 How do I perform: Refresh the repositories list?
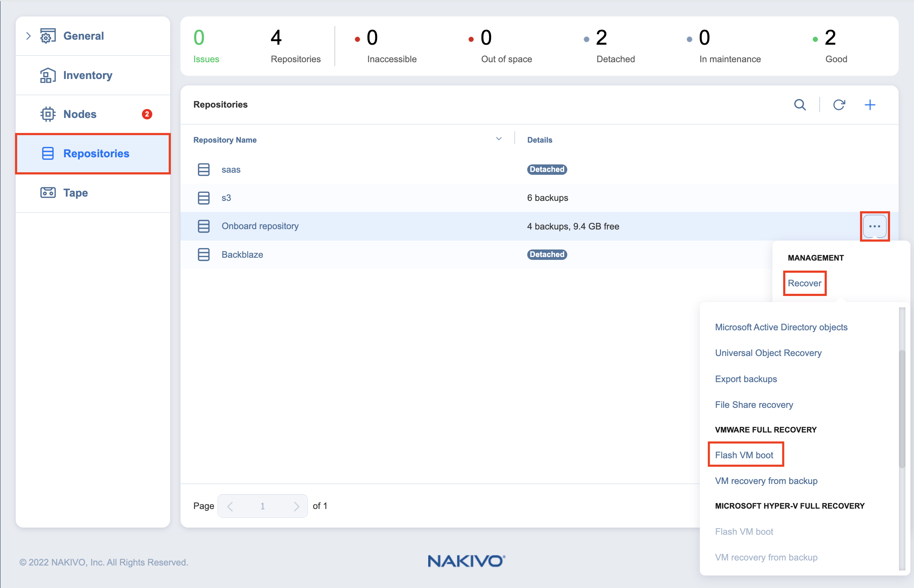(839, 105)
